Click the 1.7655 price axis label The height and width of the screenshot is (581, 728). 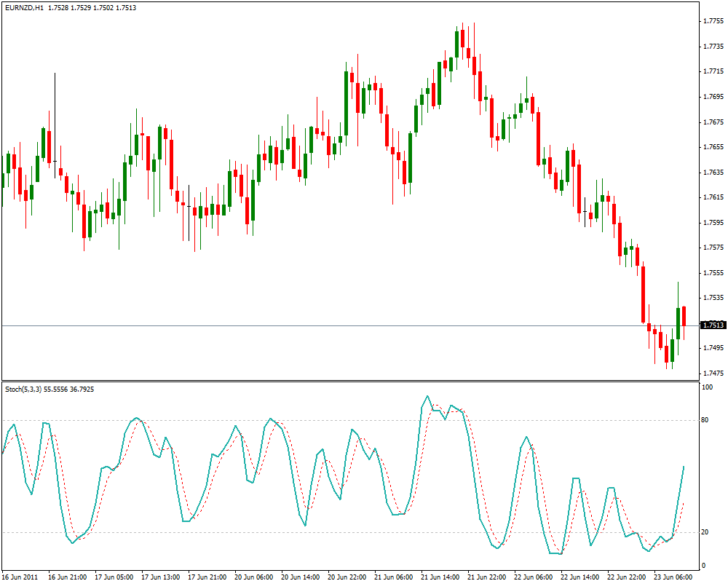[713, 147]
